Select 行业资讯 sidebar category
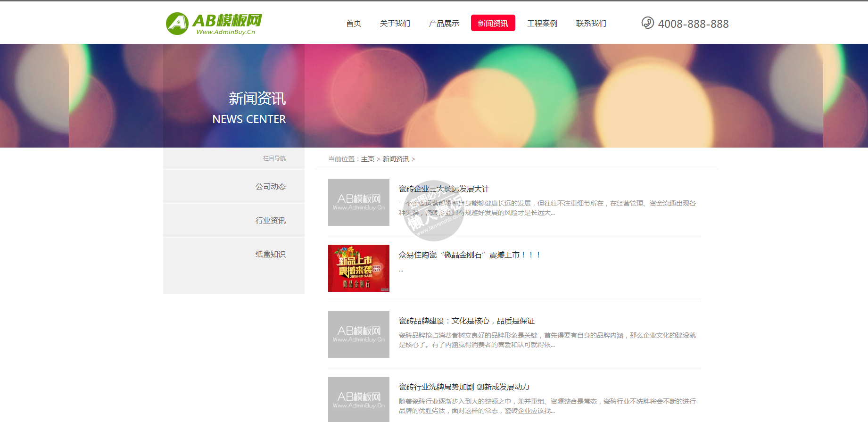The image size is (868, 422). 270,220
